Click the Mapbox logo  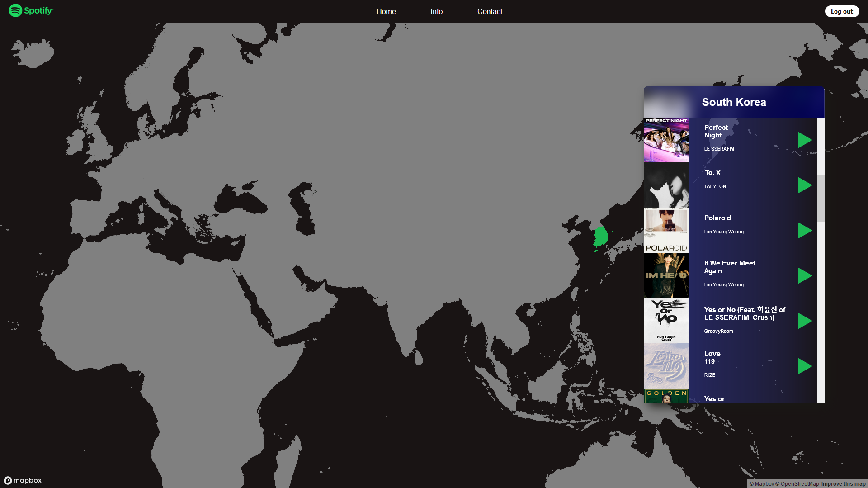tap(23, 480)
